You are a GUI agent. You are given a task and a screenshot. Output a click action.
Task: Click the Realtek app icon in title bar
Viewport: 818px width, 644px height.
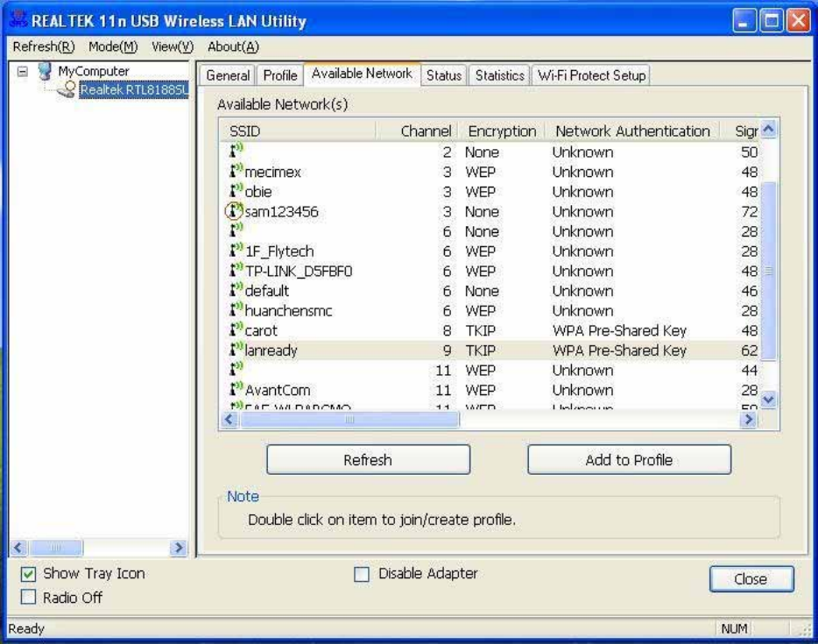[x=18, y=20]
